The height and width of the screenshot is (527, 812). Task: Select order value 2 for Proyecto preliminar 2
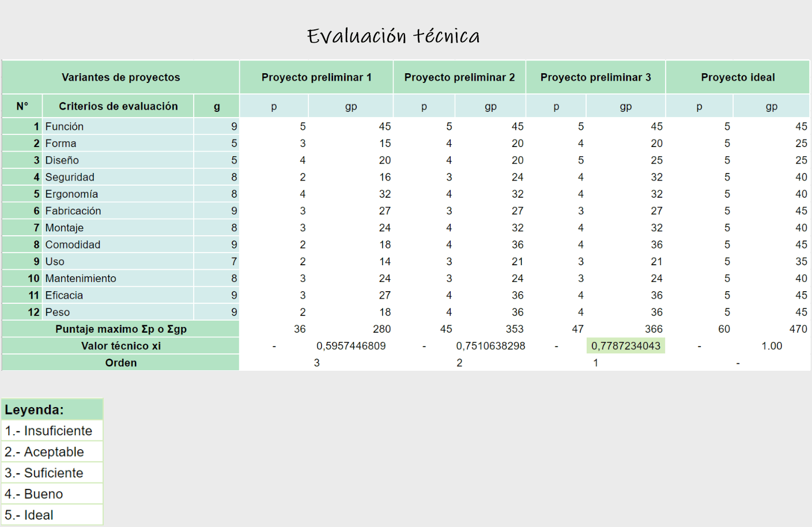click(x=459, y=363)
